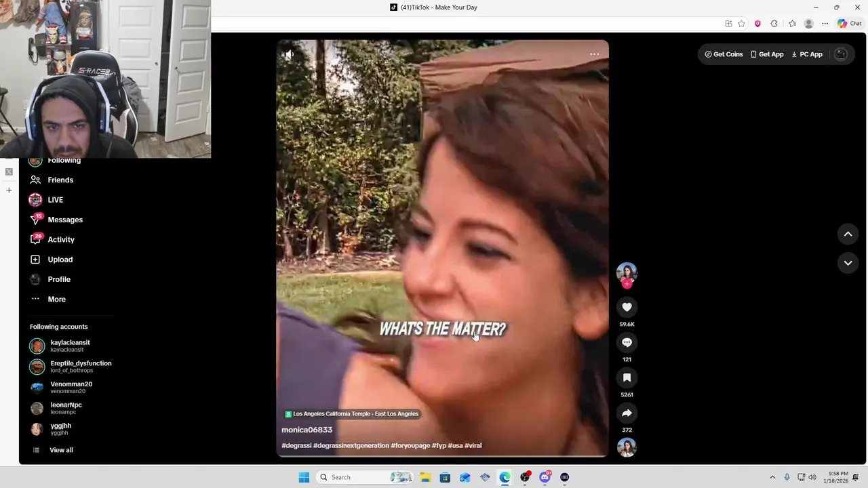Viewport: 868px width, 488px height.
Task: Open Los Angeles California Temple location tag
Action: (x=351, y=413)
